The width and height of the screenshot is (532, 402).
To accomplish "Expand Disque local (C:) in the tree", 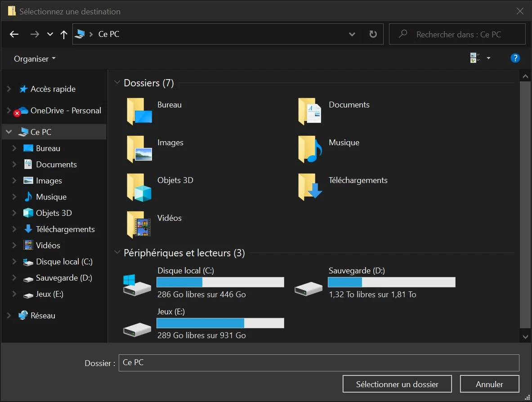I will (14, 262).
